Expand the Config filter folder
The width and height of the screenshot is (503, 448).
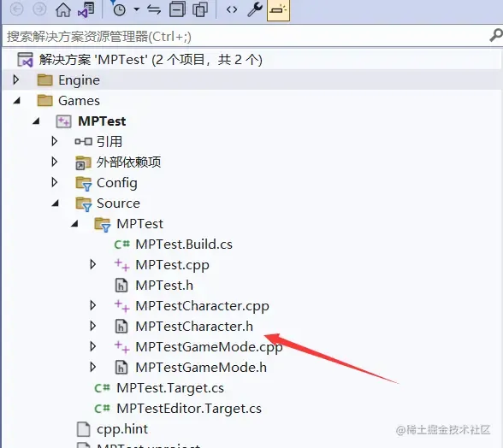(x=55, y=182)
